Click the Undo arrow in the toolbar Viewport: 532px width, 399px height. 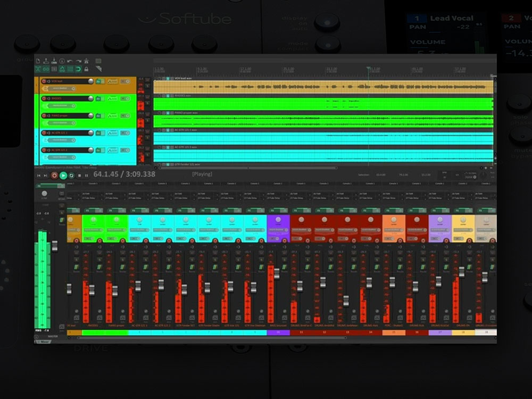click(70, 61)
